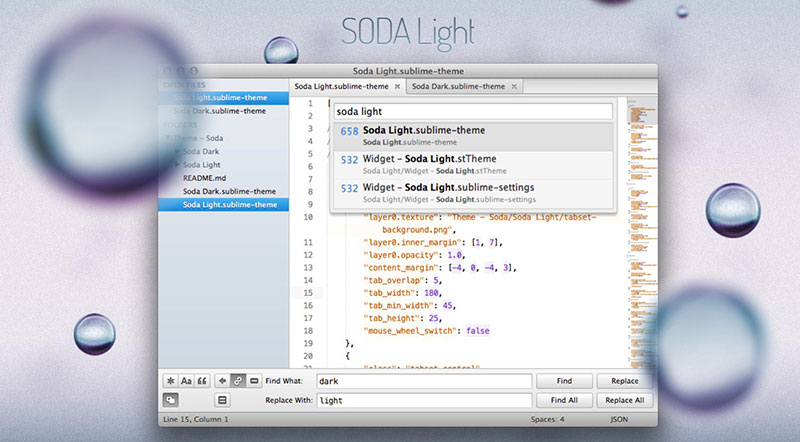The image size is (800, 442).
Task: Choose the Widget - Soda Light.stTheme result
Action: click(x=473, y=164)
